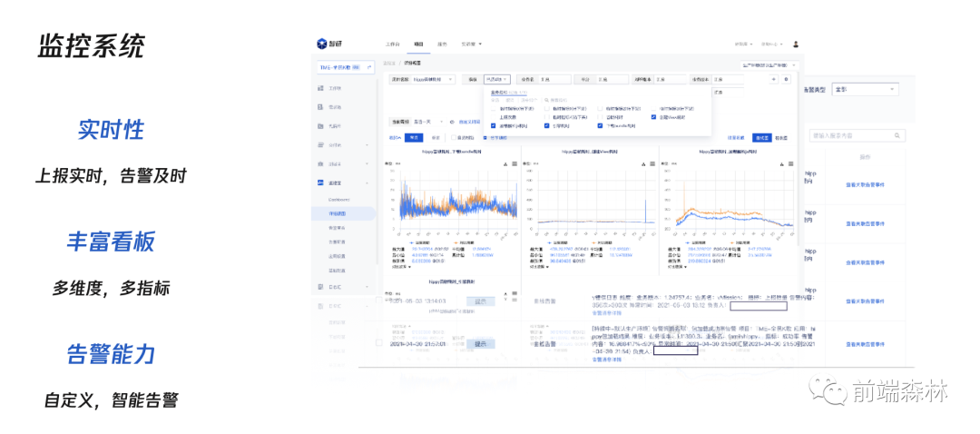980x434 pixels.
Task: Expand comparison dropdown below bundle chart stats
Action: [x=401, y=266]
